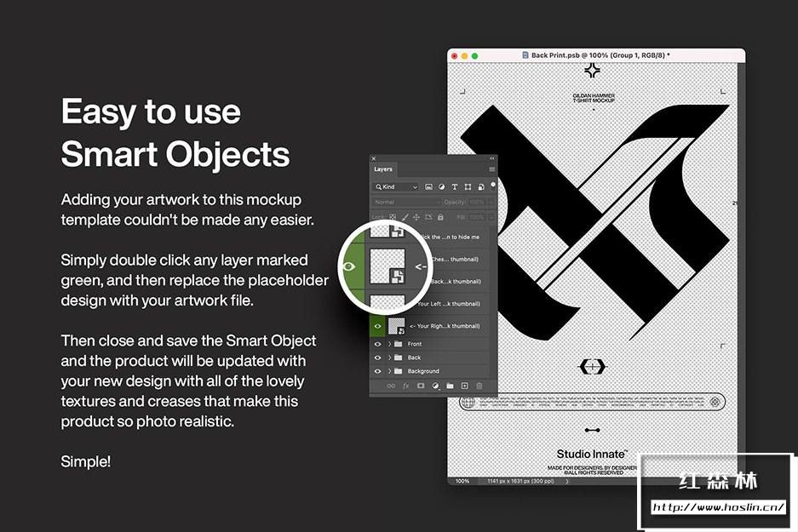Viewport: 798px width, 532px height.
Task: Toggle visibility of Back group
Action: pyautogui.click(x=377, y=358)
